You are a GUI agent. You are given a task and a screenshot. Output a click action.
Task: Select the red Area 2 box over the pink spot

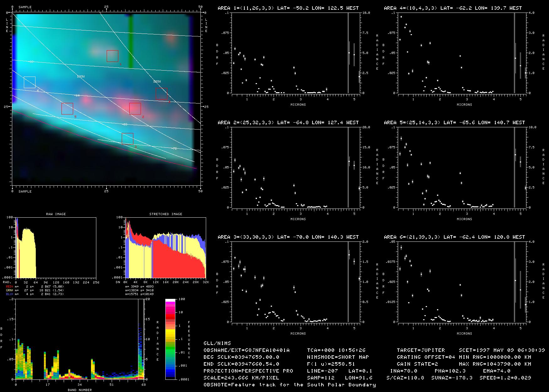click(135, 109)
